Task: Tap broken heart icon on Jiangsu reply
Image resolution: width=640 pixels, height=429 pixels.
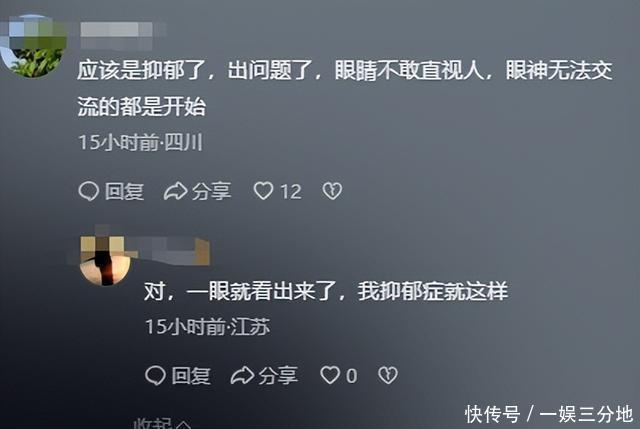Action: (387, 376)
